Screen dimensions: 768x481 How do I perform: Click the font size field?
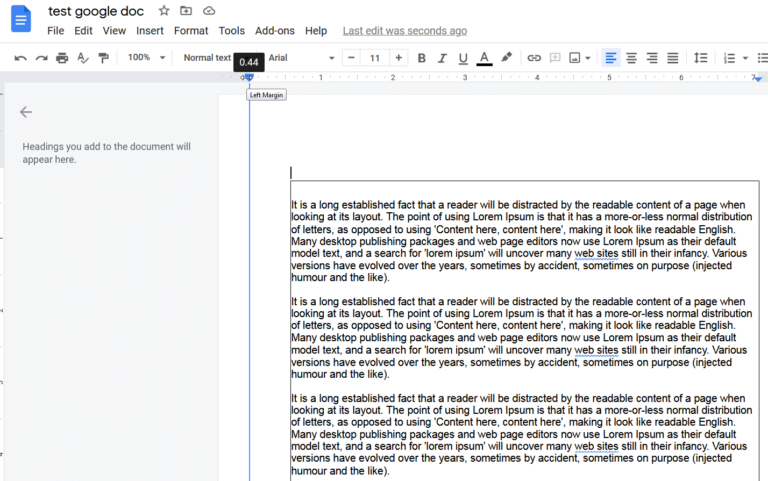pyautogui.click(x=374, y=58)
